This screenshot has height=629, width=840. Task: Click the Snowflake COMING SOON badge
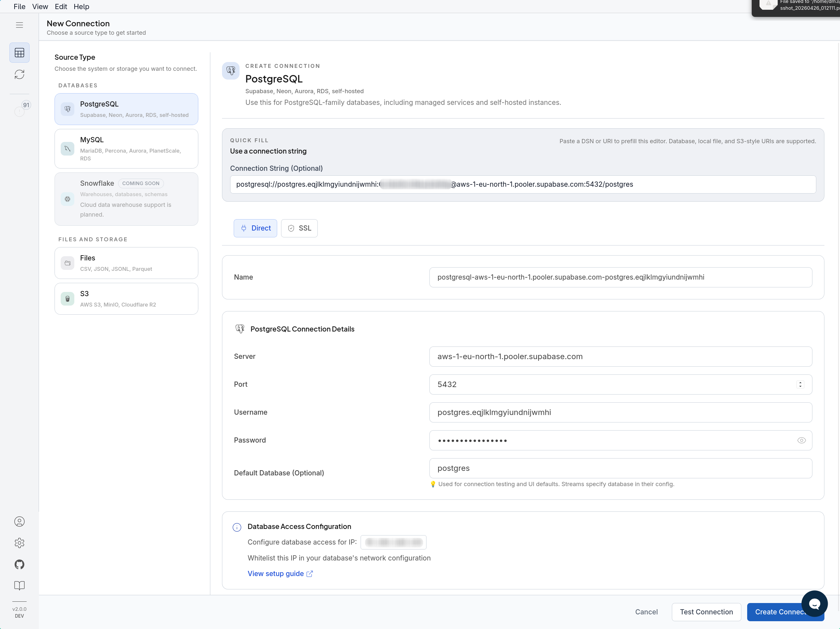141,183
